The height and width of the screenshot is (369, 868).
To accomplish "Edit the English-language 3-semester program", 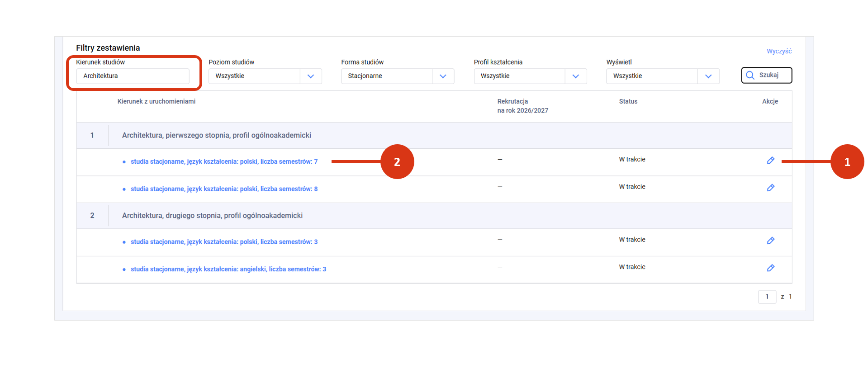I will click(770, 268).
